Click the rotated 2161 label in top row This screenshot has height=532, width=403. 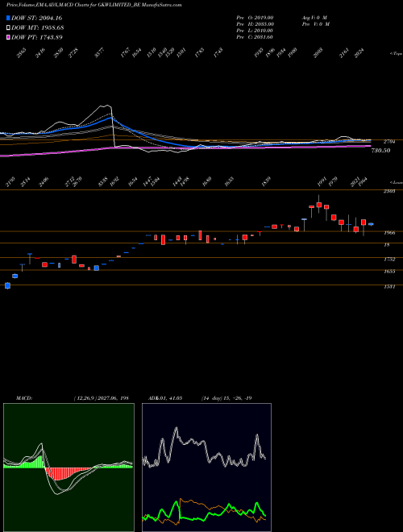tap(344, 53)
